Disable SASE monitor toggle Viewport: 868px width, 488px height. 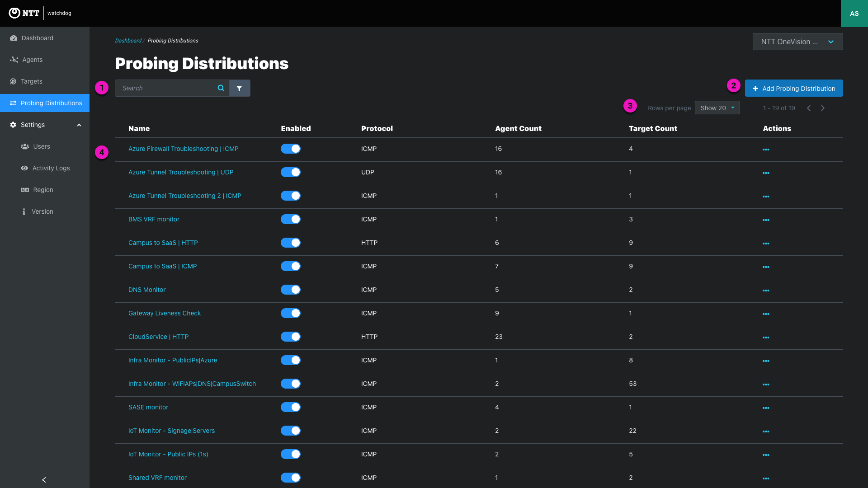click(291, 407)
